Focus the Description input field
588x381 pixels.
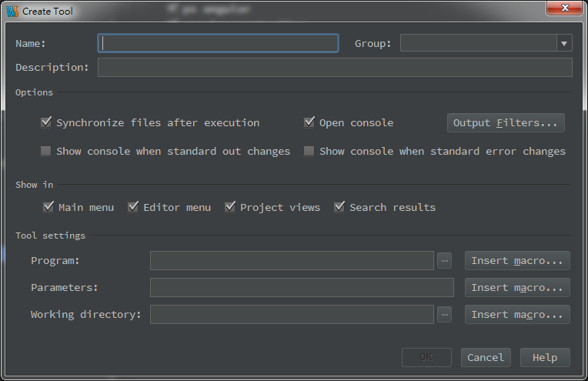pos(336,68)
